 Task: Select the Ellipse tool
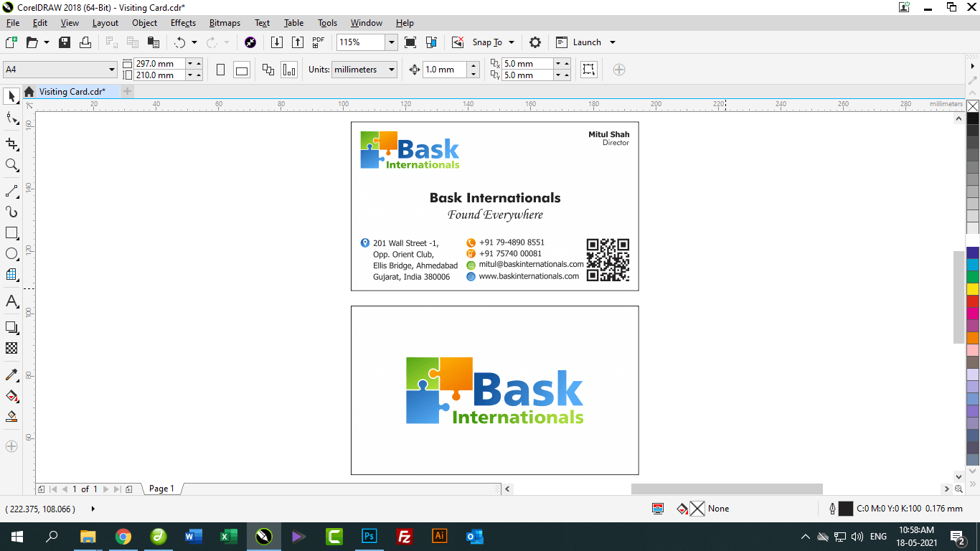[11, 254]
